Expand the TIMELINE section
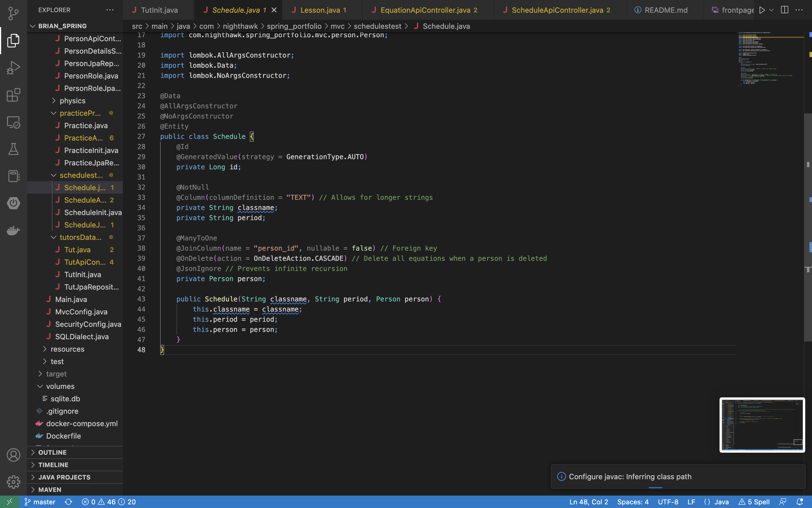 pos(75,465)
